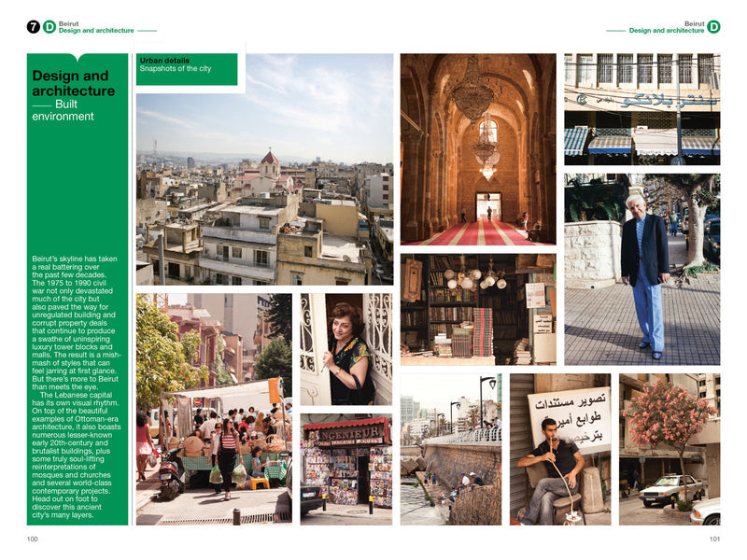747x560 pixels.
Task: View the riverside street lamp photo
Action: [x=451, y=449]
